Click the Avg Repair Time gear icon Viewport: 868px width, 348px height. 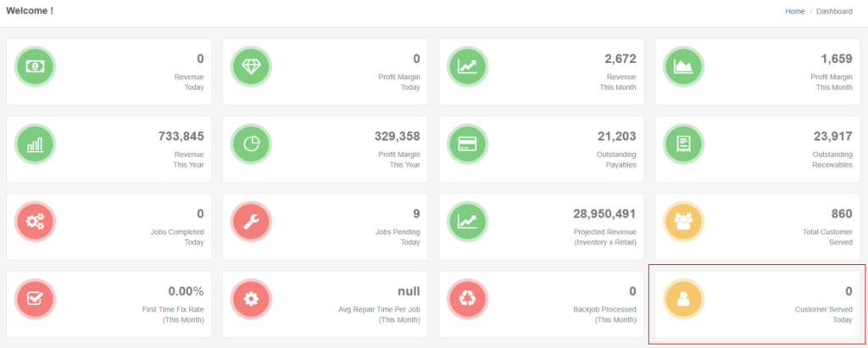click(x=251, y=299)
